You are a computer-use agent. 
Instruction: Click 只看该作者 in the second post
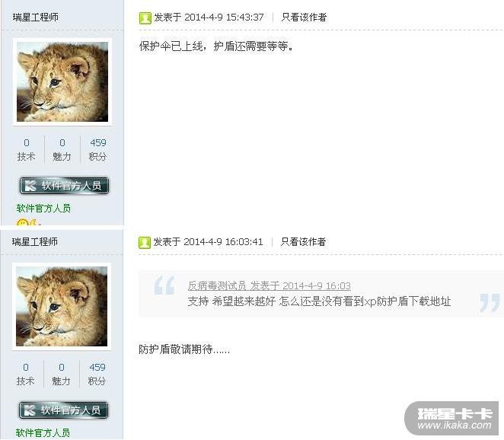(303, 241)
